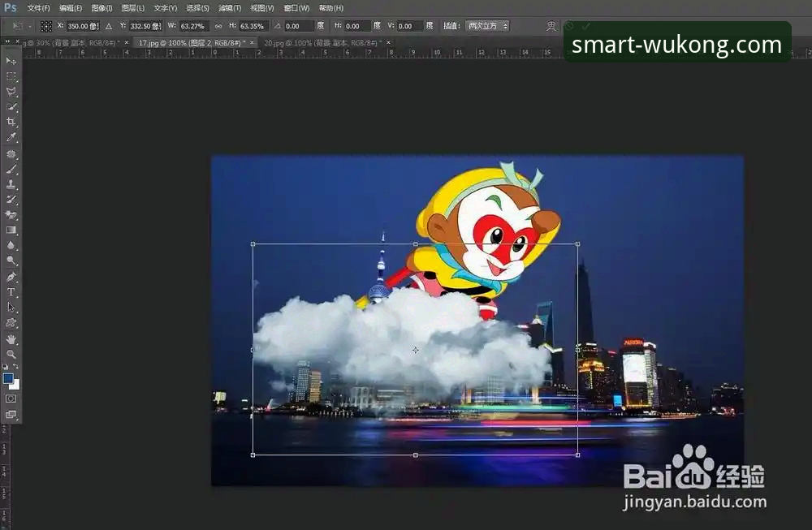Open the 编辑(E) menu
812x530 pixels.
(71, 8)
